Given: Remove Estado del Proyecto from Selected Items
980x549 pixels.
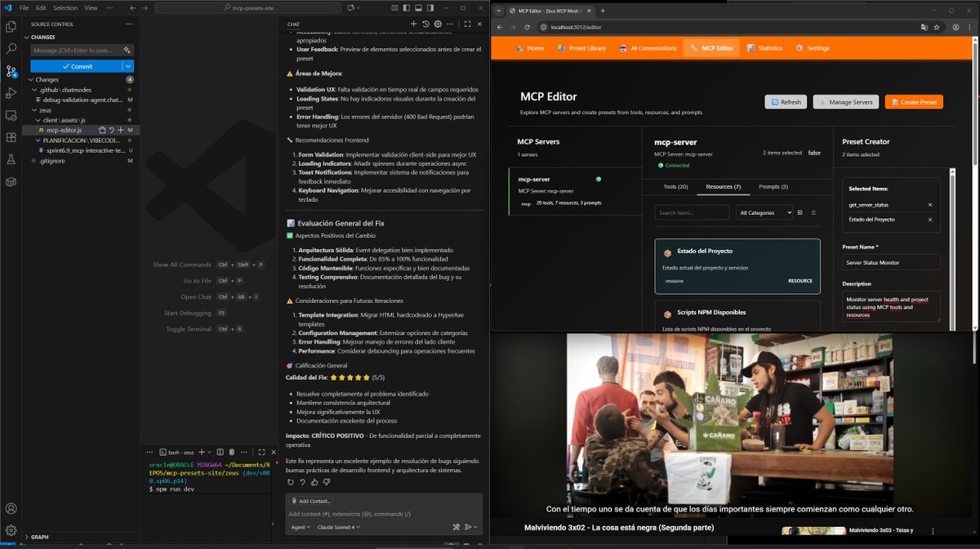Looking at the screenshot, I should pyautogui.click(x=930, y=220).
